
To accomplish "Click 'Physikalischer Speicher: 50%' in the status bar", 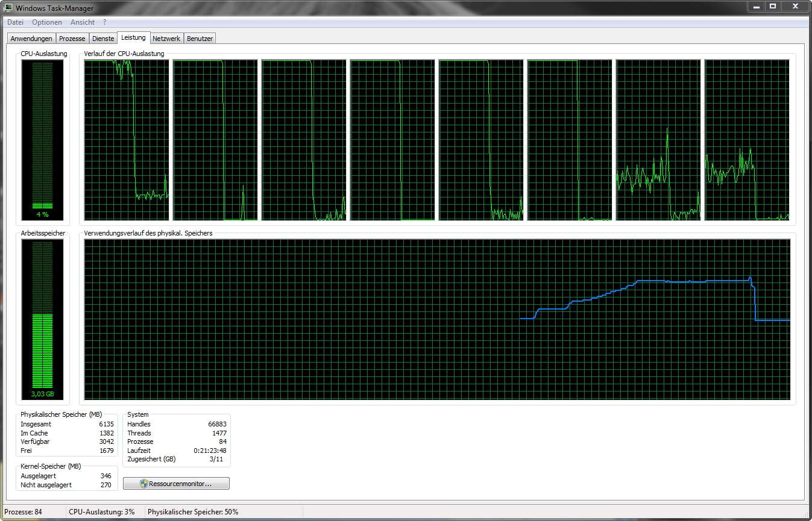I will coord(193,512).
